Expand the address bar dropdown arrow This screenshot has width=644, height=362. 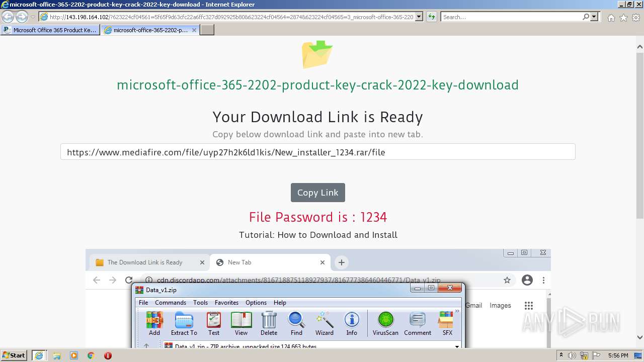tap(419, 17)
